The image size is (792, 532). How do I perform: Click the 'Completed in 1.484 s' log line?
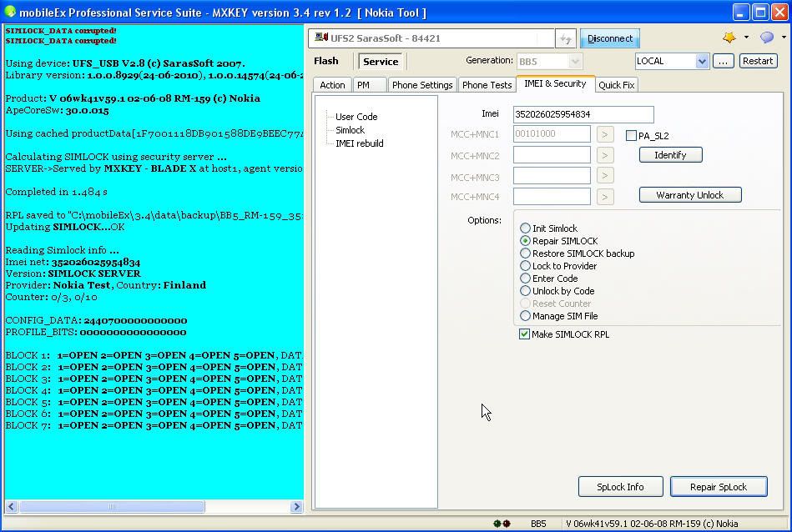point(56,192)
